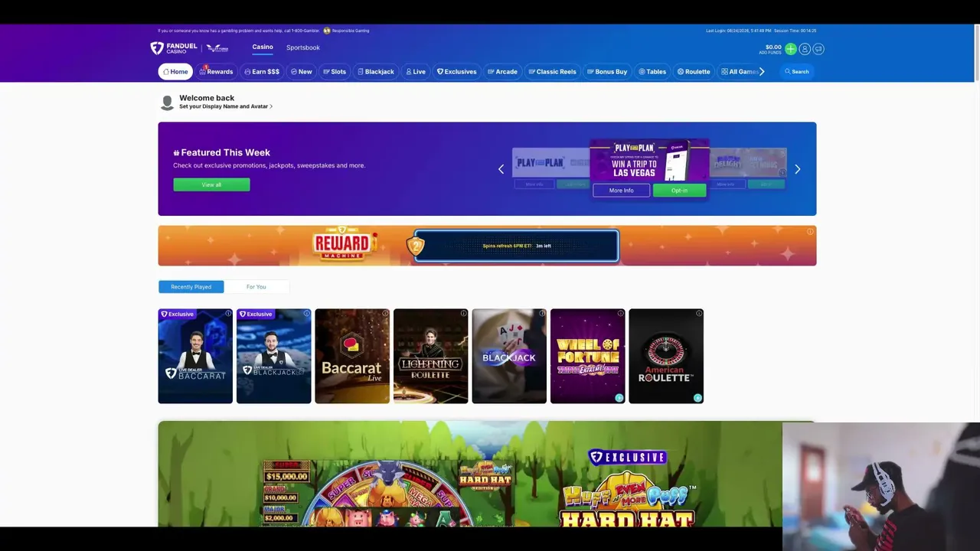The image size is (980, 551).
Task: Open American Roulette game
Action: tap(666, 356)
